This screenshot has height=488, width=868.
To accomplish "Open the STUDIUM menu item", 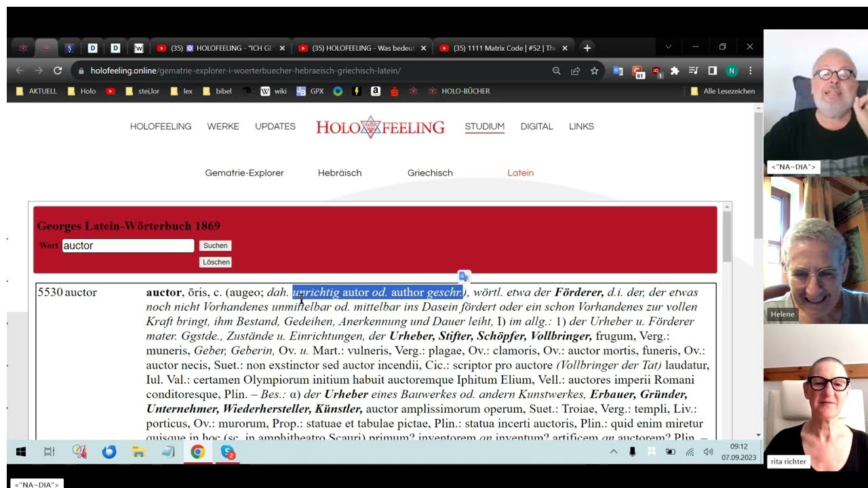I will tap(484, 127).
